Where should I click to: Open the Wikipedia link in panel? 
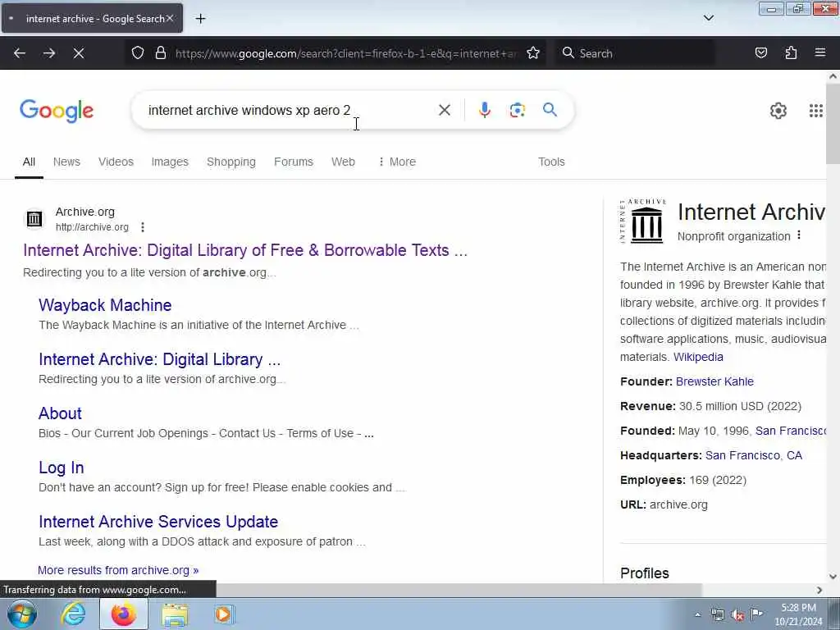coord(698,357)
